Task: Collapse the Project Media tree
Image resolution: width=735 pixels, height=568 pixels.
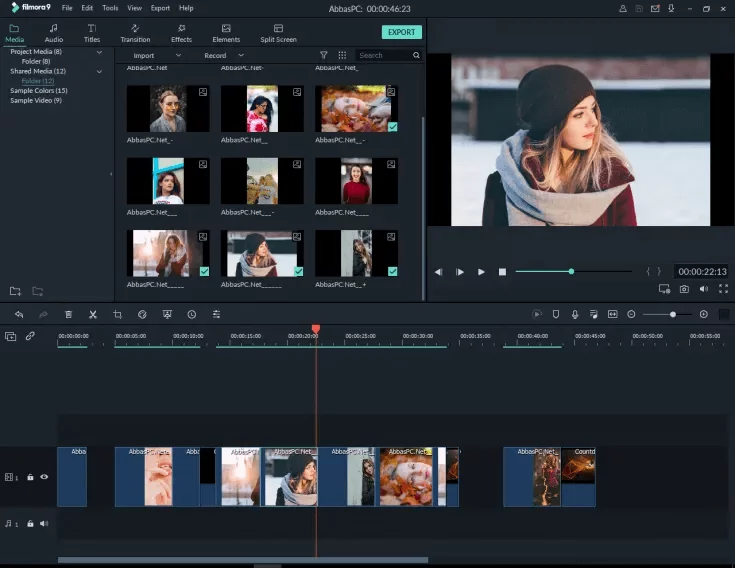Action: coord(99,51)
